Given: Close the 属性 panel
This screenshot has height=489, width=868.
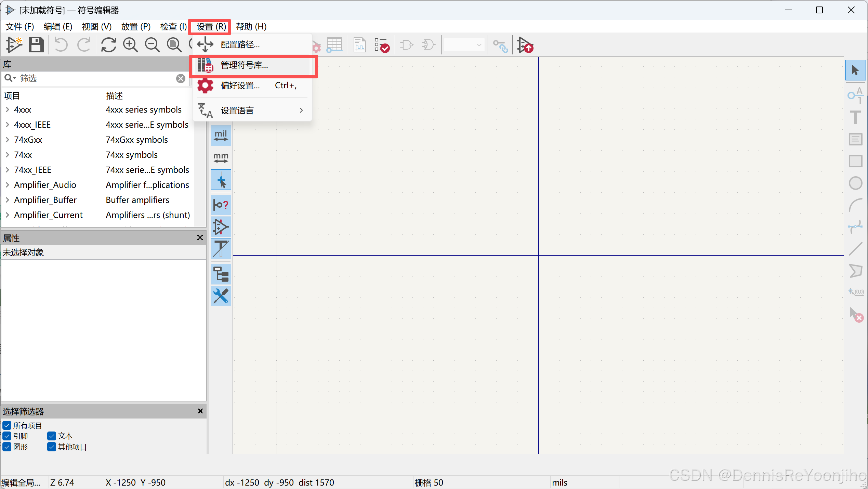Looking at the screenshot, I should coord(200,237).
